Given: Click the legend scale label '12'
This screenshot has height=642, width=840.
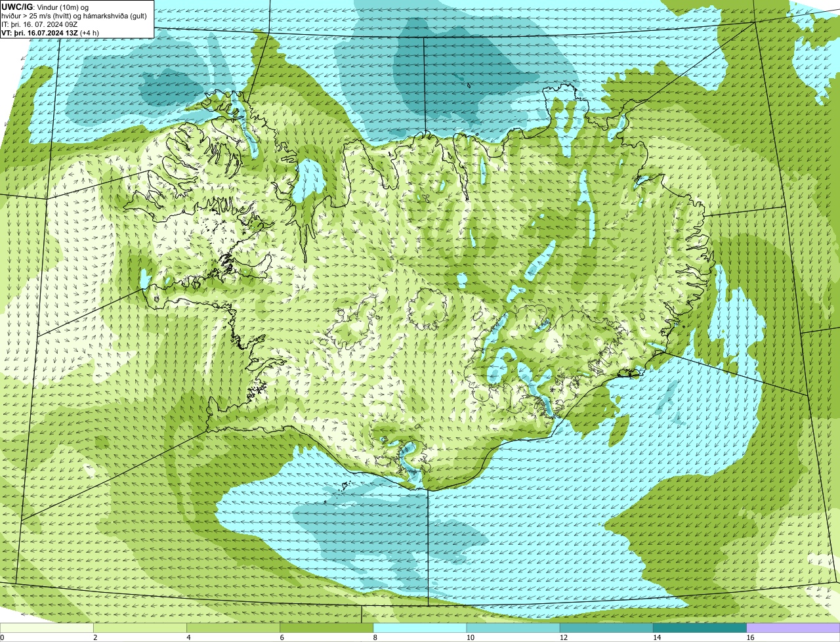Looking at the screenshot, I should pyautogui.click(x=563, y=637).
